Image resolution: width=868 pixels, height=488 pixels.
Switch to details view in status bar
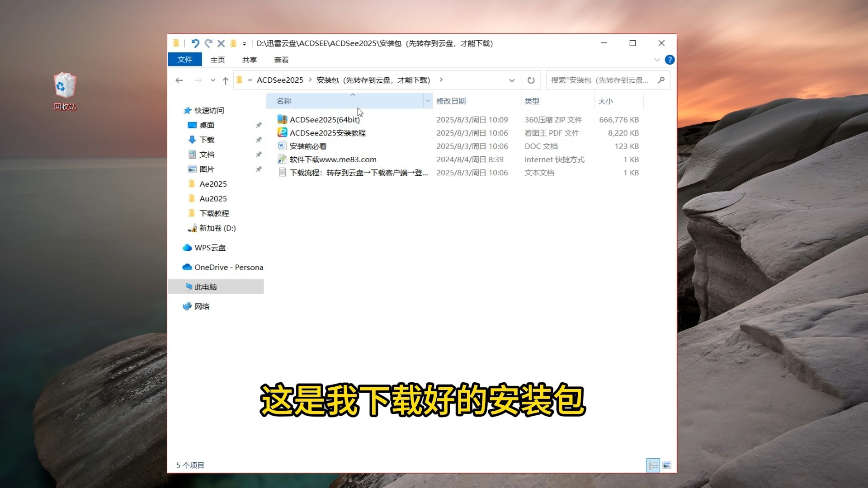(653, 465)
